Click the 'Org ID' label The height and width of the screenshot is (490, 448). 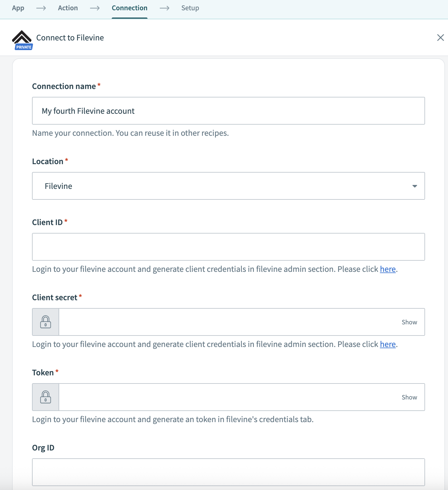point(43,448)
